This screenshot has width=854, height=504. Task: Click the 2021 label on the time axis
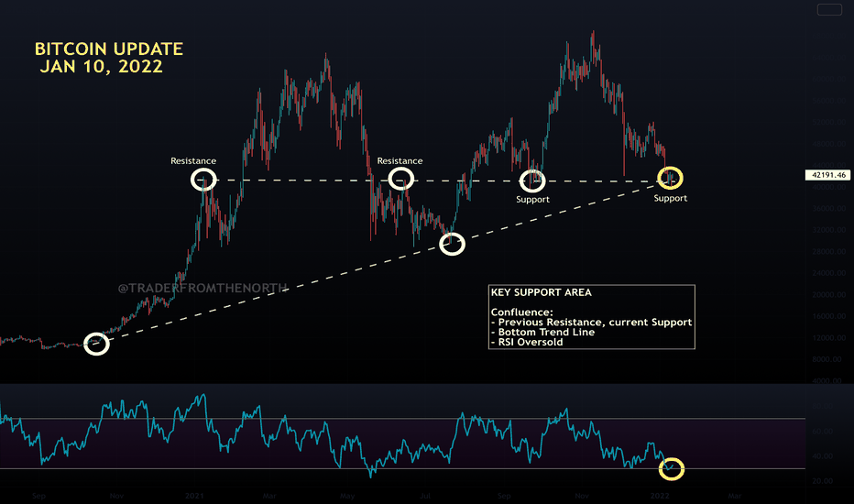[x=194, y=496]
